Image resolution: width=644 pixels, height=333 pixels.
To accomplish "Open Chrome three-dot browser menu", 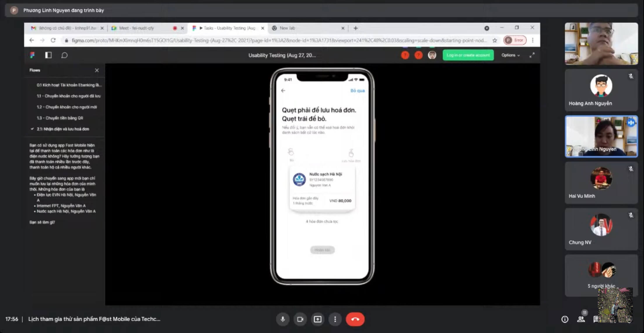I will pyautogui.click(x=533, y=40).
